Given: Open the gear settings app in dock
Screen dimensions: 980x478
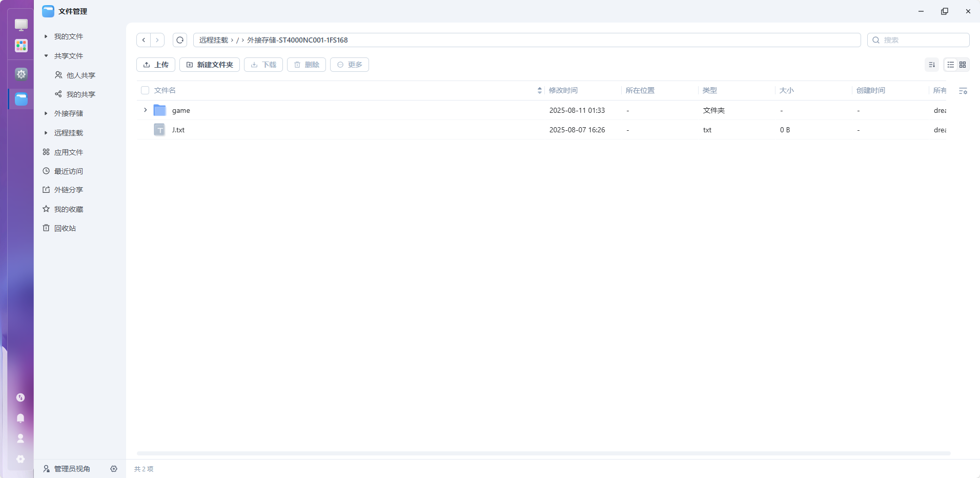Looking at the screenshot, I should pyautogui.click(x=21, y=74).
